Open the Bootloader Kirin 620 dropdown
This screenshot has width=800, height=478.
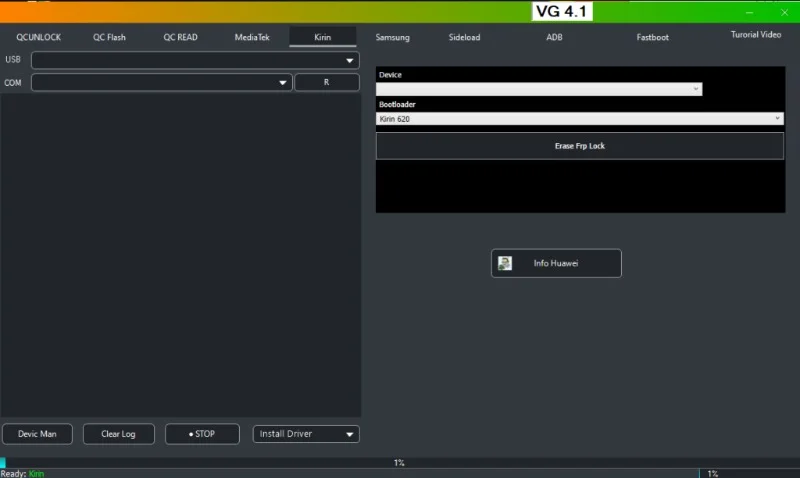580,119
